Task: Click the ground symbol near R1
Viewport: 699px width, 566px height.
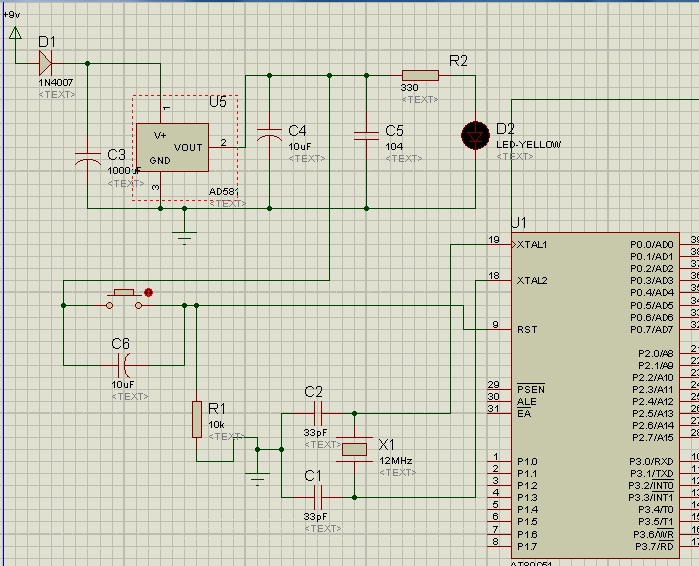Action: [258, 476]
